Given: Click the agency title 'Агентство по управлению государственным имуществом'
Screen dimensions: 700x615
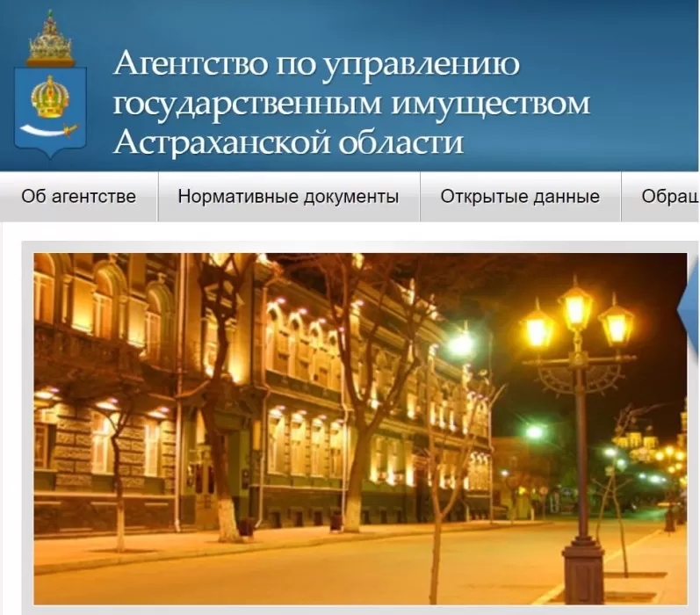Looking at the screenshot, I should pos(351,102).
